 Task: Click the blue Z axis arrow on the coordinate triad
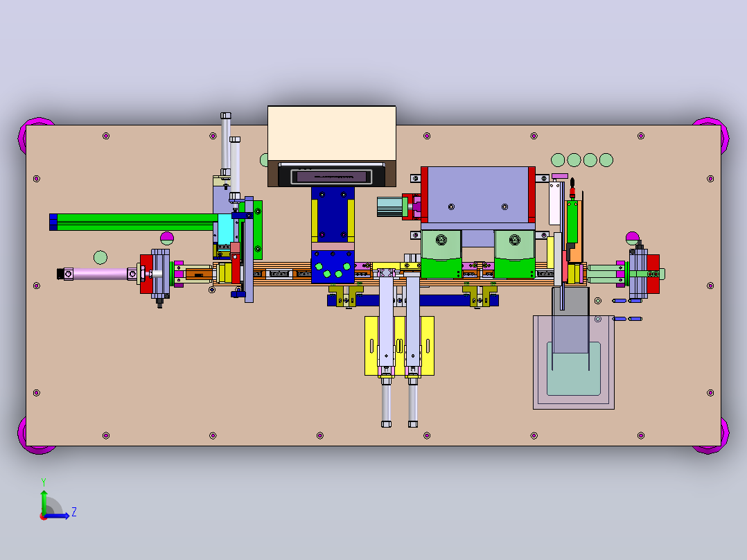click(x=58, y=516)
